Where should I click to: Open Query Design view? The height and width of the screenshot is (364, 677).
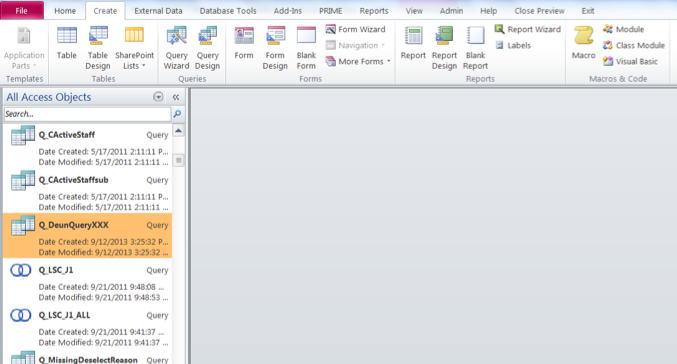tap(207, 47)
